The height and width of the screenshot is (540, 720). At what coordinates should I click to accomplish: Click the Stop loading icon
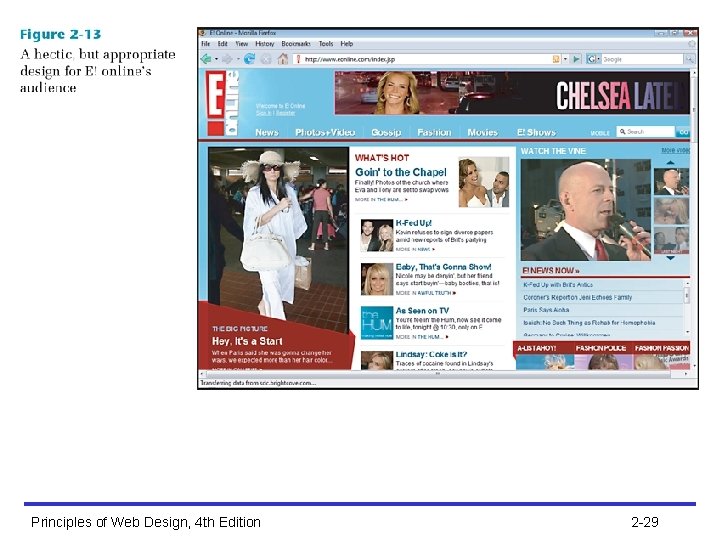point(266,59)
